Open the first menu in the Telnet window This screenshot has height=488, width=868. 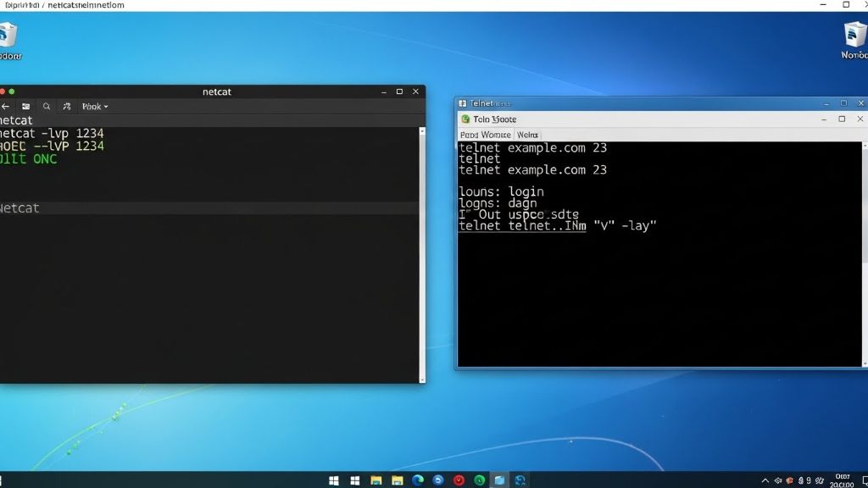point(485,134)
